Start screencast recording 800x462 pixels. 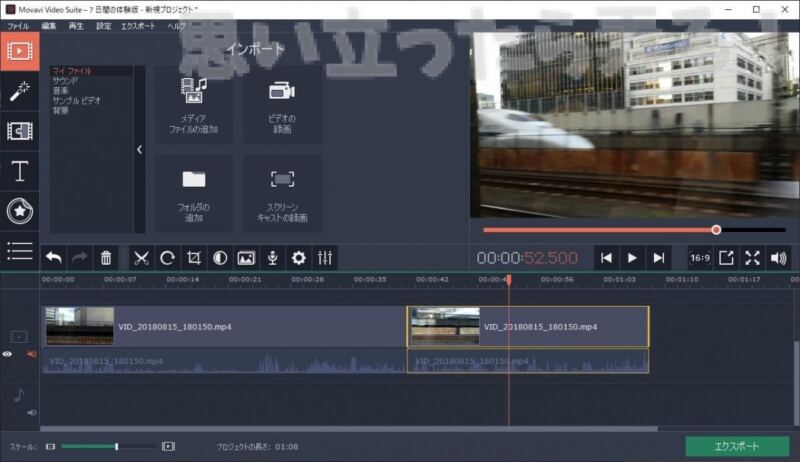(x=282, y=194)
